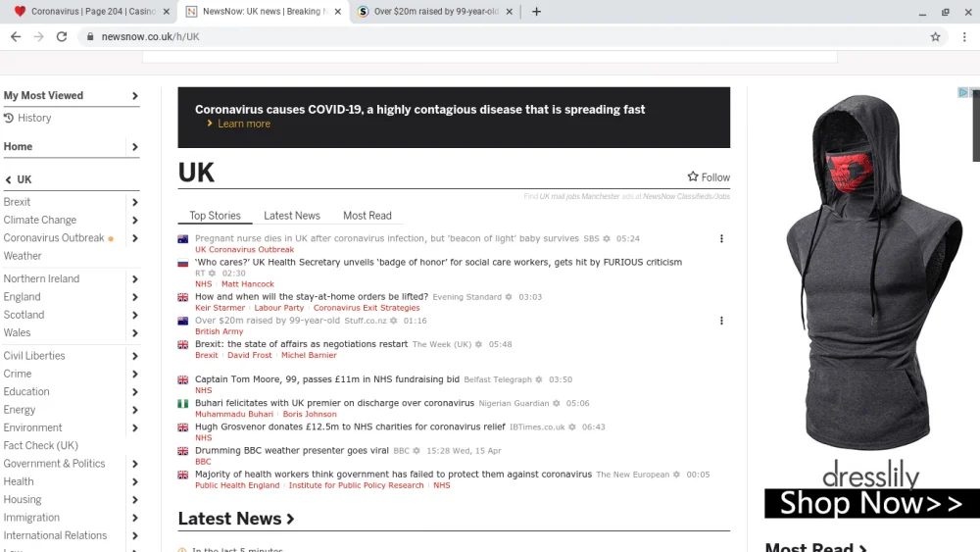Click the Michel Barnier topic tag
The width and height of the screenshot is (980, 552).
(309, 355)
